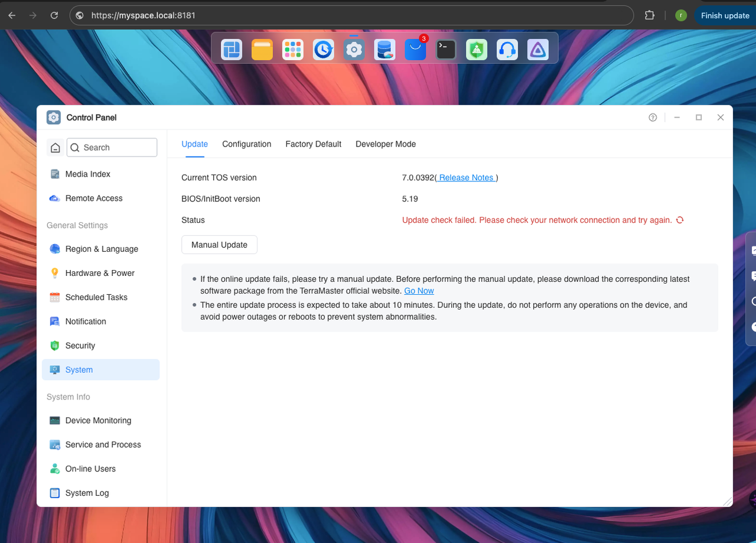Click the browser back arrow
Screen dimensions: 756x543
[12, 15]
